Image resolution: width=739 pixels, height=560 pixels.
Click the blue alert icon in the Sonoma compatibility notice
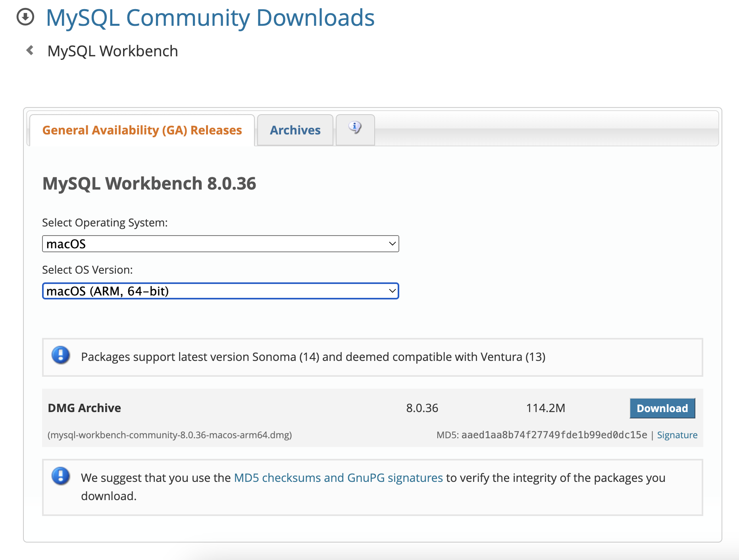(60, 357)
